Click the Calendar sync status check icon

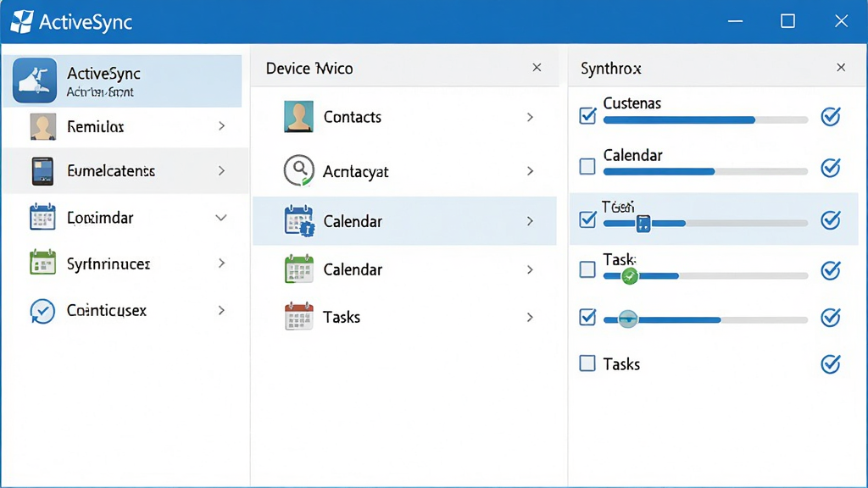pyautogui.click(x=831, y=167)
